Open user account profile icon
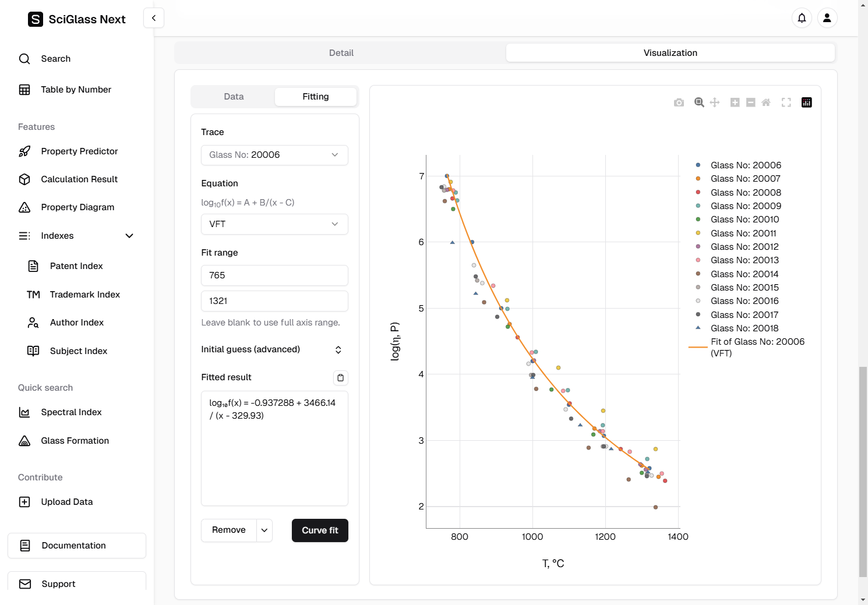Image resolution: width=868 pixels, height=605 pixels. tap(827, 18)
